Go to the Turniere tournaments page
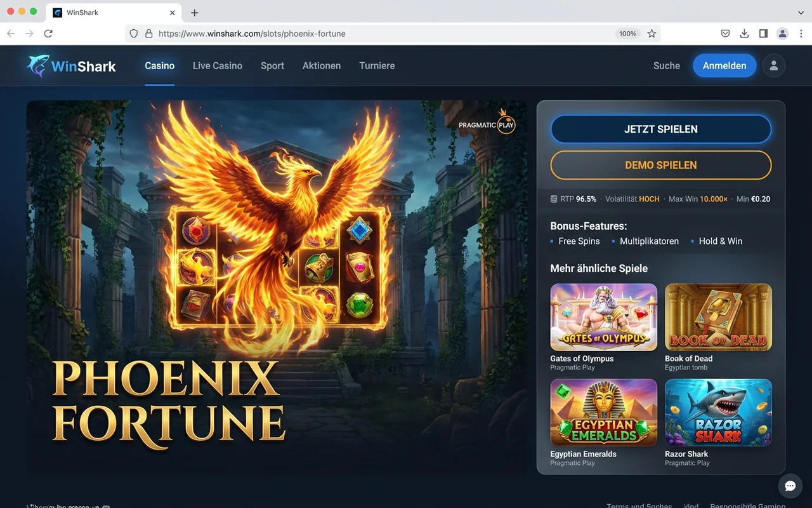Image resolution: width=812 pixels, height=508 pixels. 377,65
